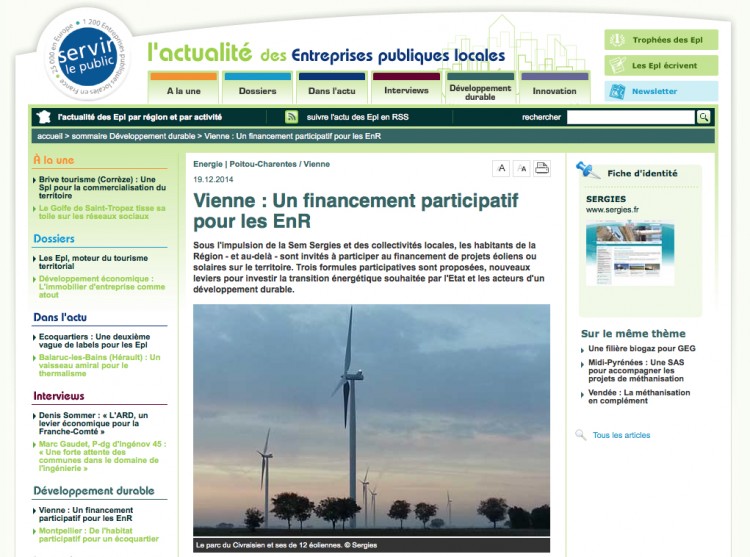Click the Trophées des Epl button
750x557 pixels.
(661, 40)
